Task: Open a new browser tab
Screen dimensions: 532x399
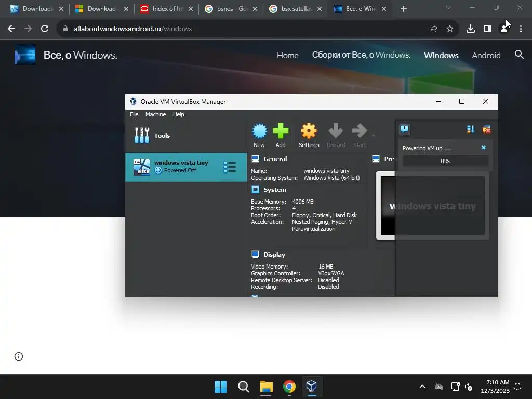Action: coord(403,9)
